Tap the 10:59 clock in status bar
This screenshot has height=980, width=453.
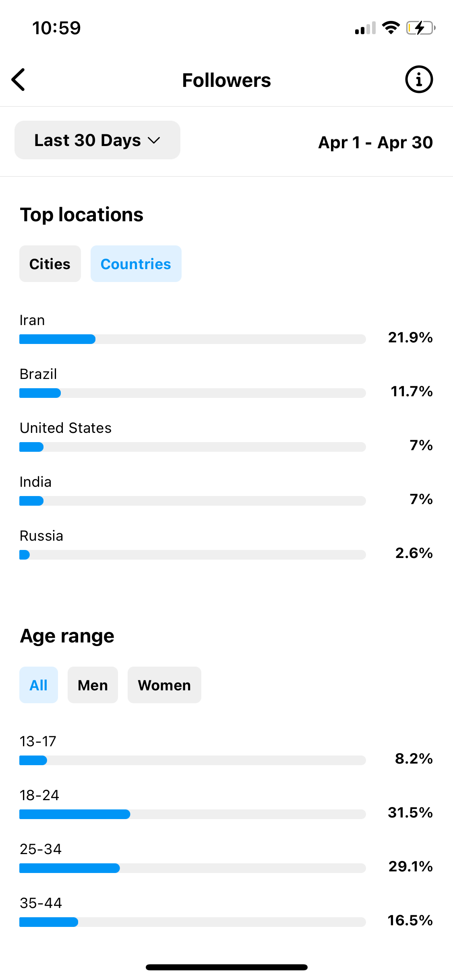(x=56, y=28)
